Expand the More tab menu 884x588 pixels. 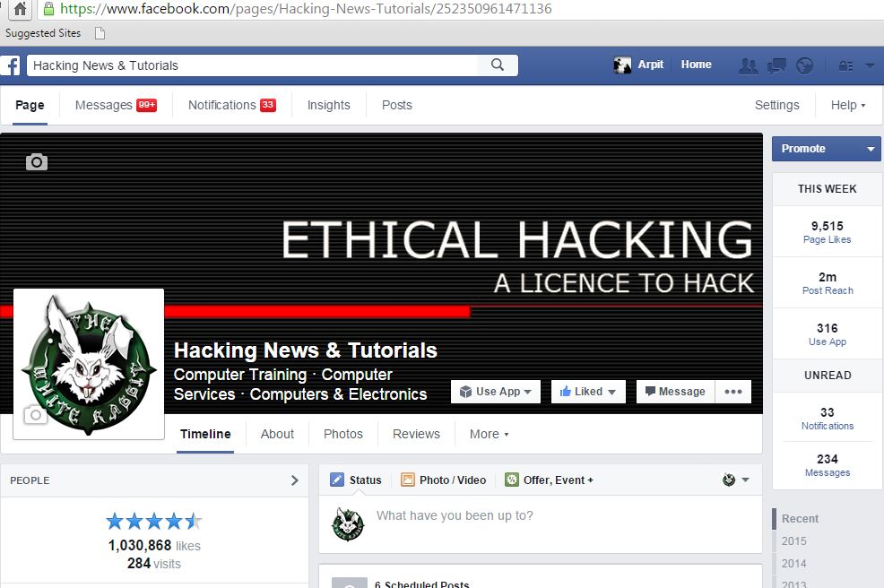coord(489,434)
